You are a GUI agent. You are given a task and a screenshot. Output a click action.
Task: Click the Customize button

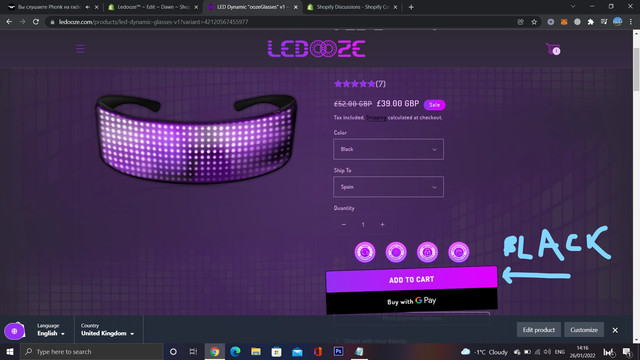pos(584,330)
